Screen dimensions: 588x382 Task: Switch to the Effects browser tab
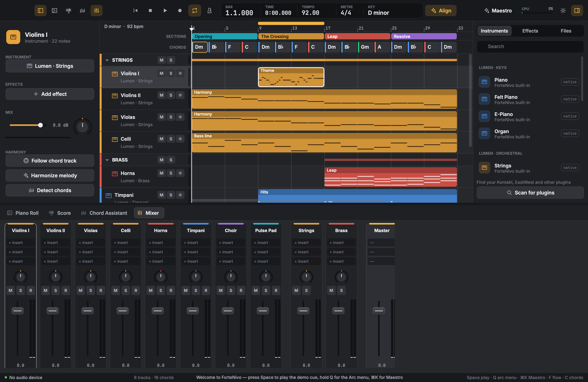(x=530, y=31)
